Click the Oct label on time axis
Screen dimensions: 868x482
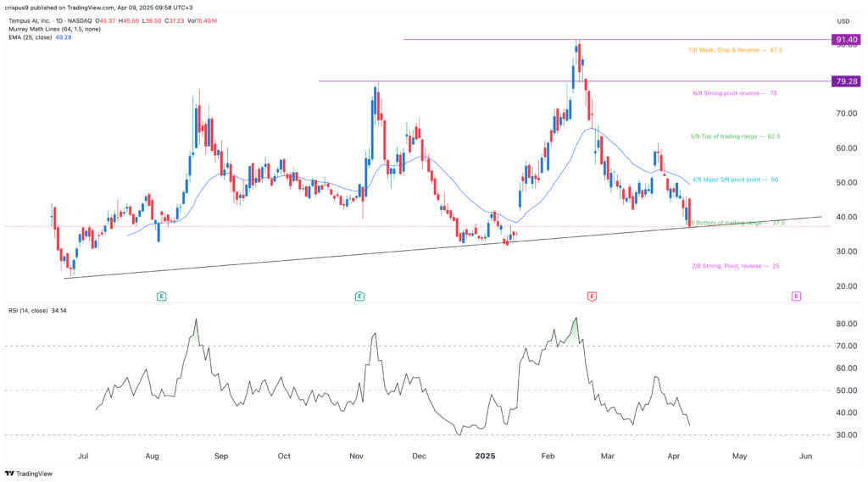point(284,456)
